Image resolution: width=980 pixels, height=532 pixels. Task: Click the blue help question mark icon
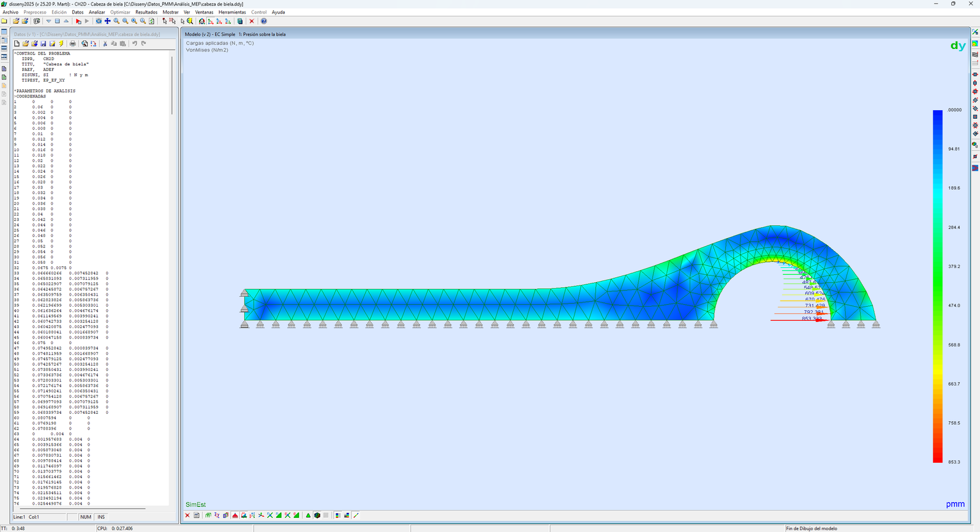264,21
